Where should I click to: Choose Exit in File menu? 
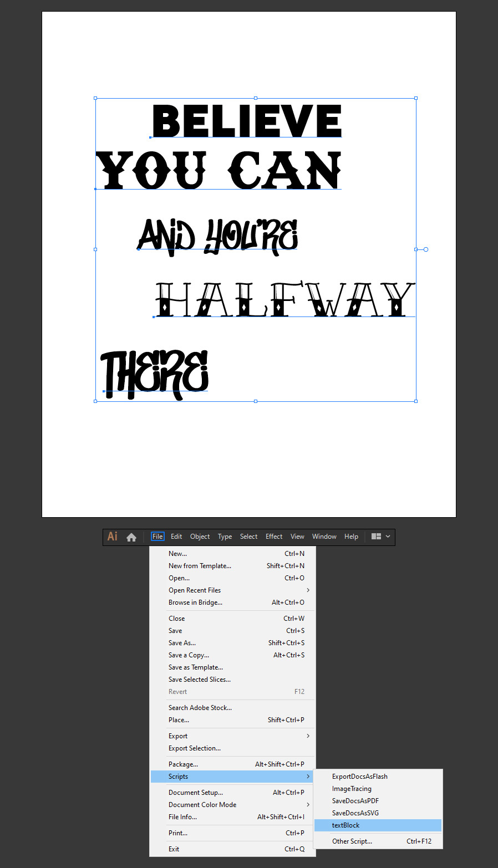[232, 849]
